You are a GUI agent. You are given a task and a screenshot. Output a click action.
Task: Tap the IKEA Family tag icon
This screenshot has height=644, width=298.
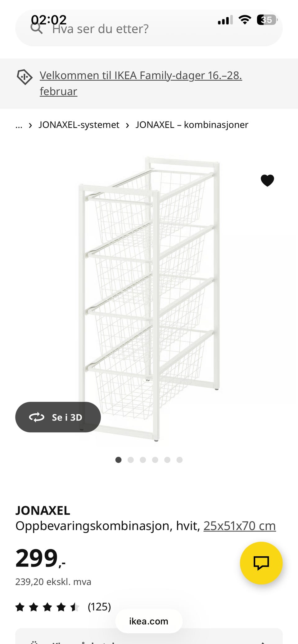pos(25,77)
